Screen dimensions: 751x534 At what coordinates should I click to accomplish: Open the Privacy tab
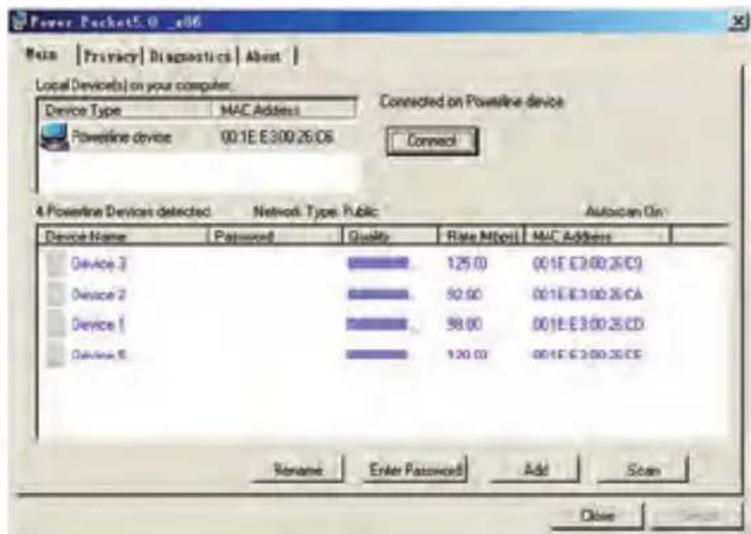coord(111,57)
